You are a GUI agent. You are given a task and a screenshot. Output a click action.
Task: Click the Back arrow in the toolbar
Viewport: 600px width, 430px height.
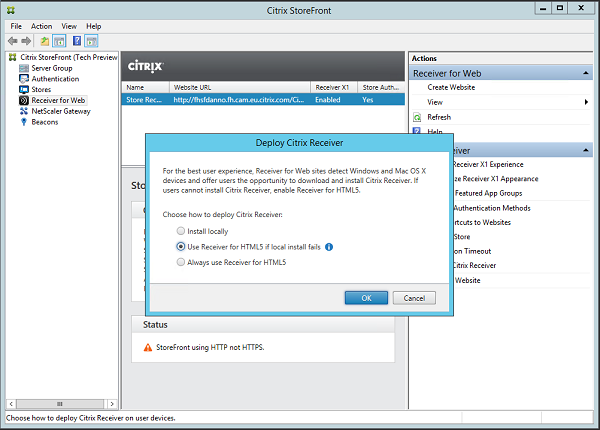click(x=12, y=41)
